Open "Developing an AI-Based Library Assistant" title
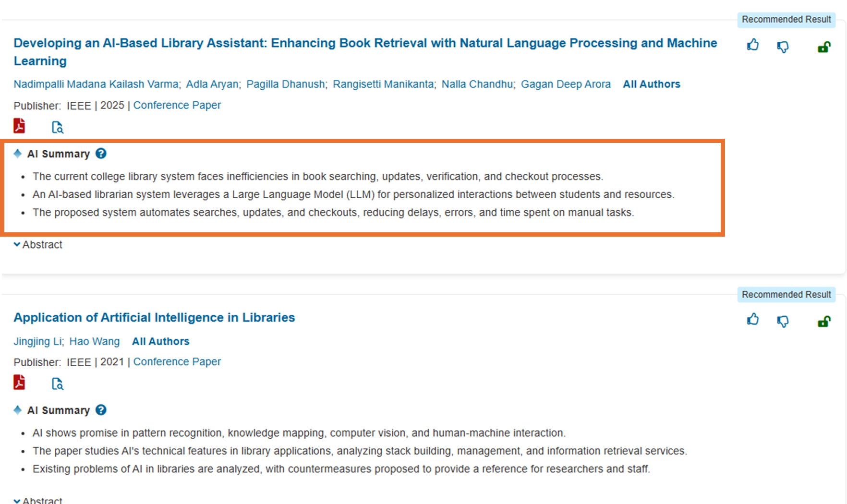Screen dimensions: 847x504 click(365, 43)
